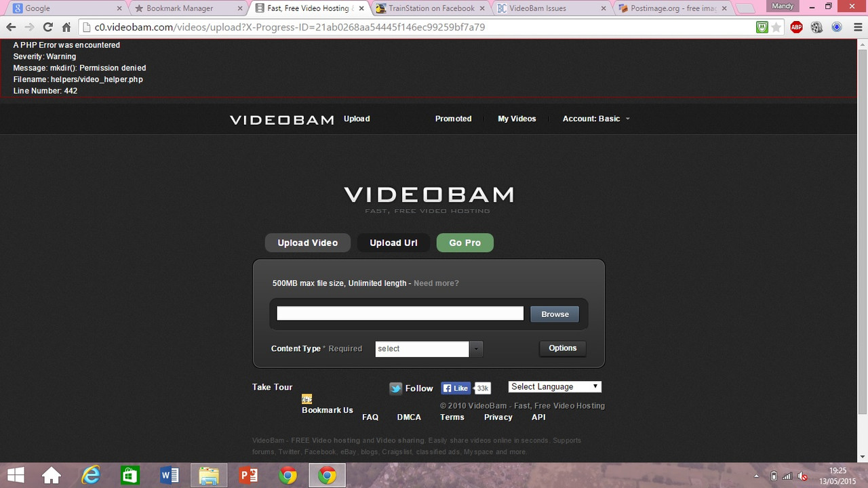This screenshot has height=488, width=868.
Task: Go back with the browser back arrow
Action: [x=11, y=27]
